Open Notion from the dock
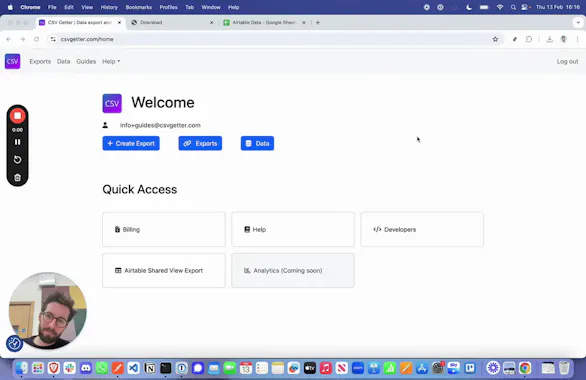 click(x=149, y=368)
